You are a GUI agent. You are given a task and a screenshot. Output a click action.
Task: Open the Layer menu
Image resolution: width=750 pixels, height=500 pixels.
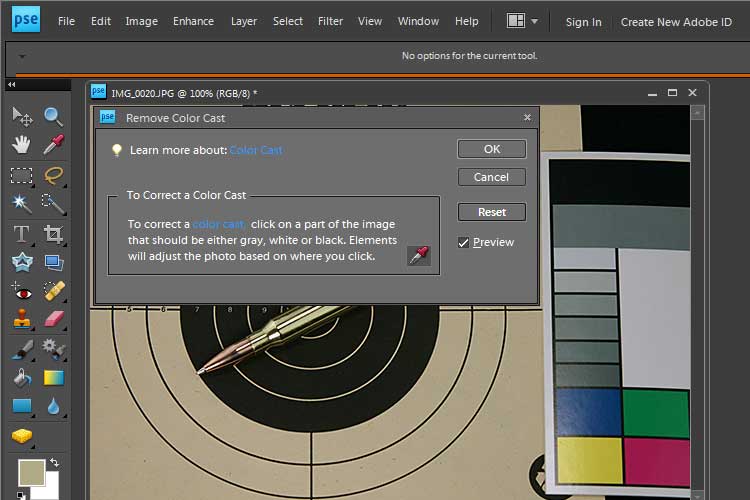tap(244, 22)
